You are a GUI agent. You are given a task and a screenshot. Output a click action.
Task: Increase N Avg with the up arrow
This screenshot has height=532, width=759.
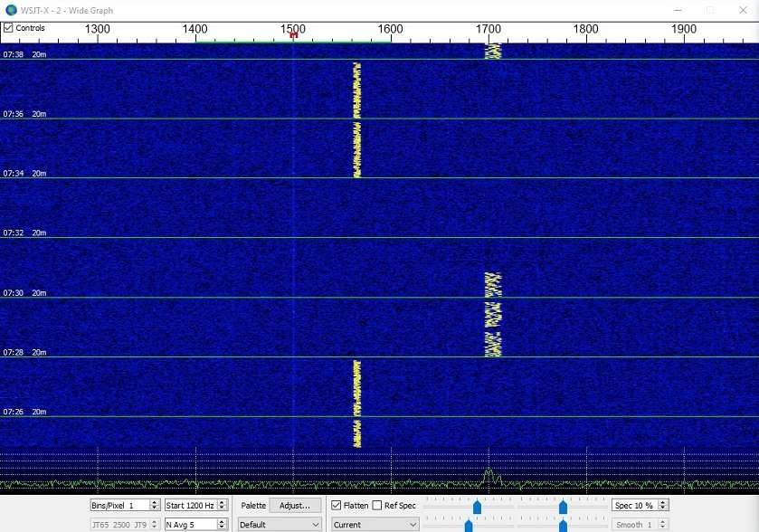point(223,521)
